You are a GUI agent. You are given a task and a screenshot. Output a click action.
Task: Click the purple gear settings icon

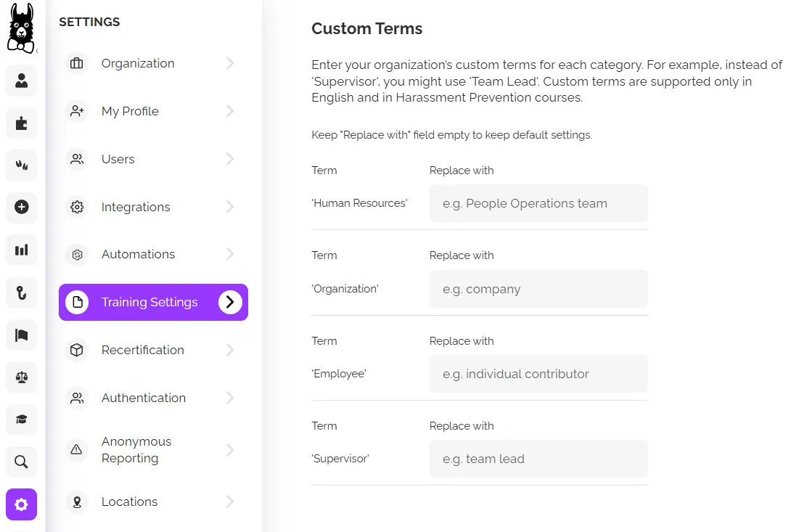click(22, 504)
